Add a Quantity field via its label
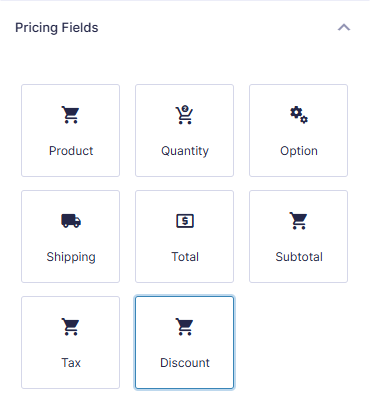This screenshot has width=370, height=416. (185, 151)
